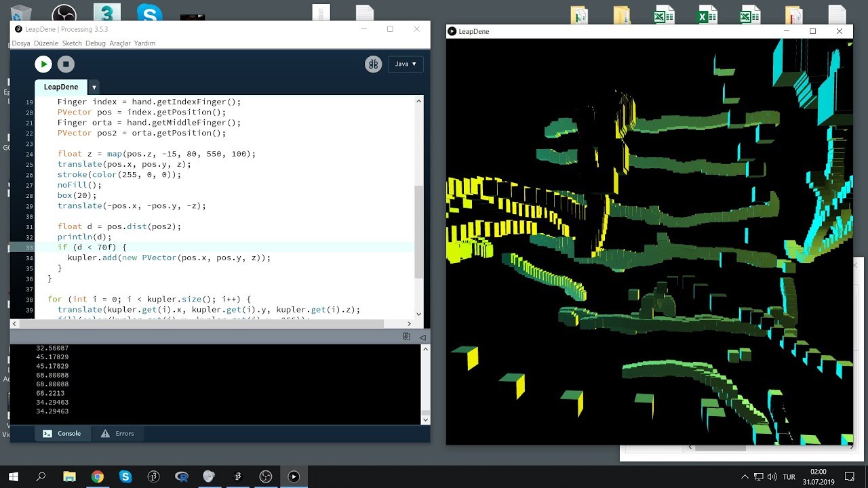Image resolution: width=868 pixels, height=488 pixels.
Task: Switch to the LeapDene sketch taskbar icon
Action: [x=294, y=476]
